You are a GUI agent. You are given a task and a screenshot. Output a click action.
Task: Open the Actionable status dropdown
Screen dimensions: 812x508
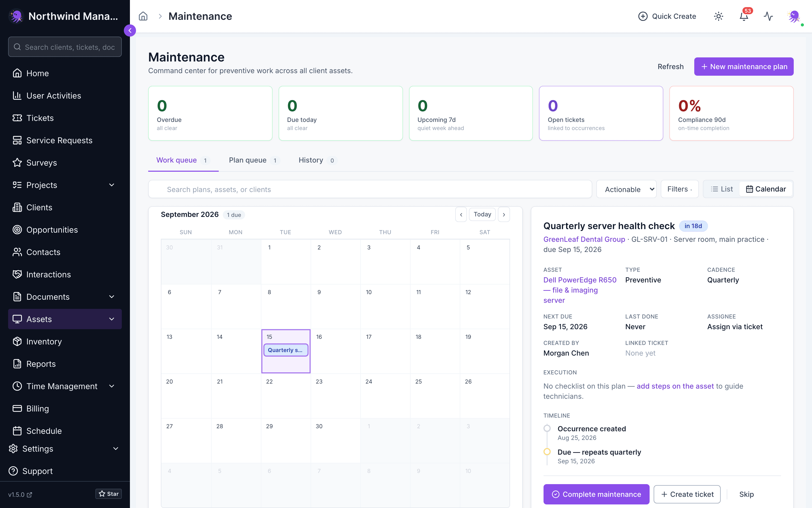point(626,189)
